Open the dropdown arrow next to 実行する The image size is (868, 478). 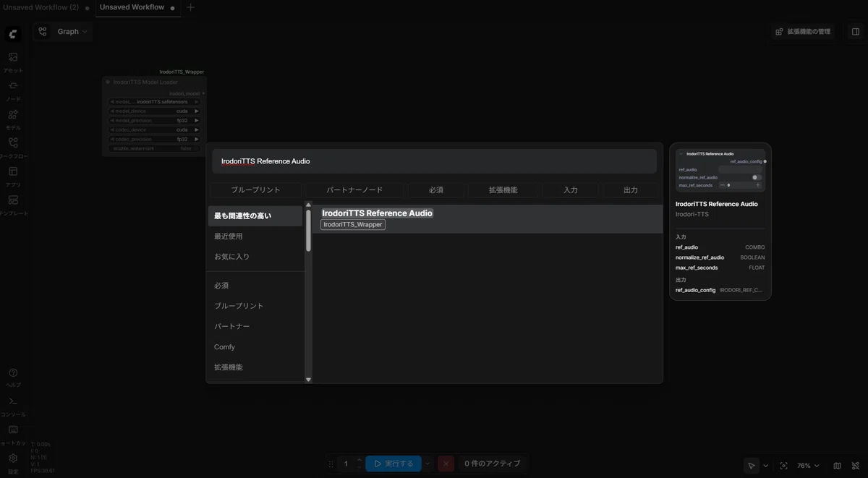pos(427,464)
